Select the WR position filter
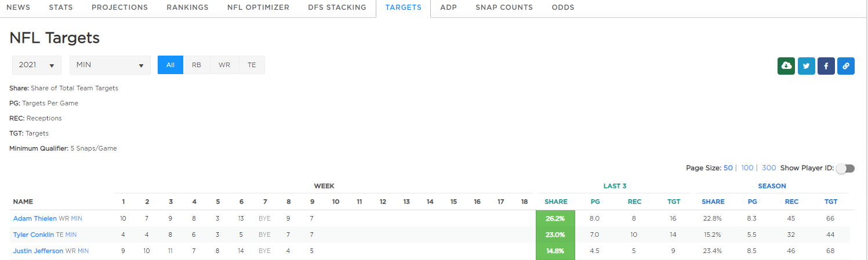Viewport: 868px width, 260px height. tap(224, 65)
